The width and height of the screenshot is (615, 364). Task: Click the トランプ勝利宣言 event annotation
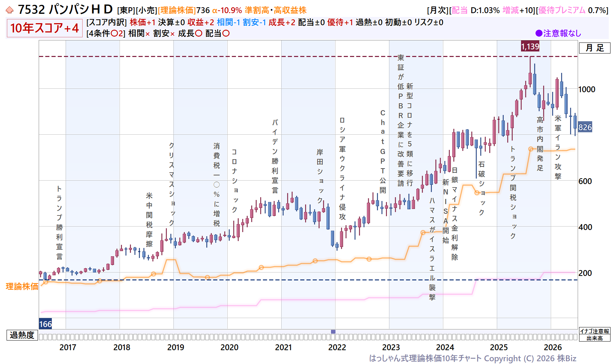(x=59, y=222)
